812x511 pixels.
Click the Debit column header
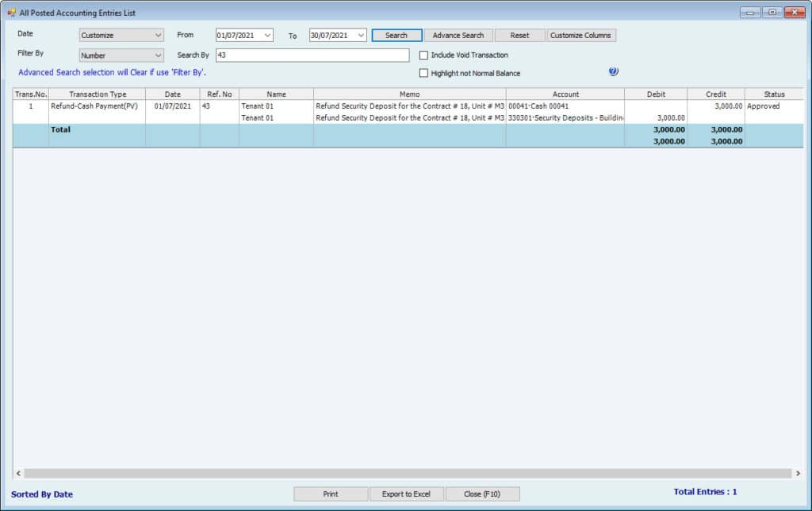click(x=656, y=94)
